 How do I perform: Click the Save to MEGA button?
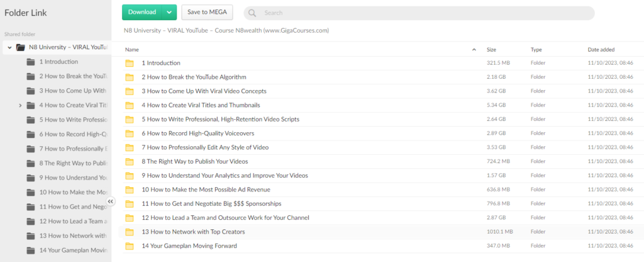207,12
